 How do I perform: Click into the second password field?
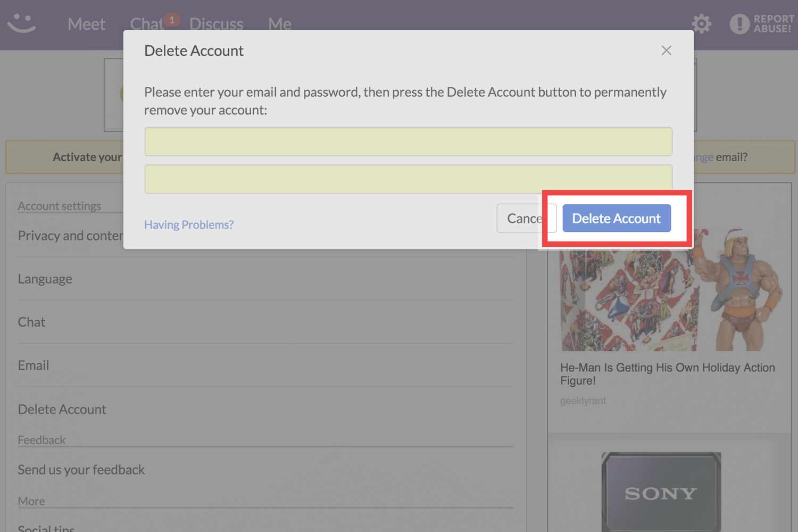[408, 178]
